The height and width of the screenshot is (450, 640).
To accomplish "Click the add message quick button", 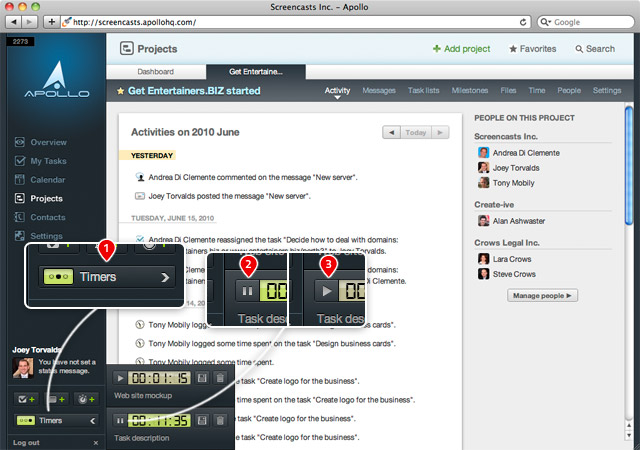I will click(56, 399).
